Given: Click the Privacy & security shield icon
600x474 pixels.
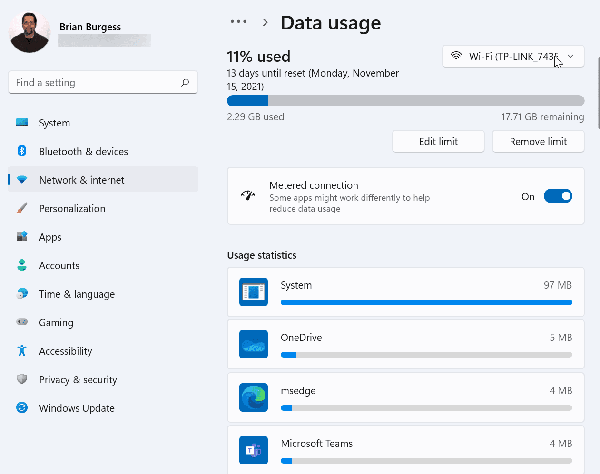Looking at the screenshot, I should (x=22, y=380).
